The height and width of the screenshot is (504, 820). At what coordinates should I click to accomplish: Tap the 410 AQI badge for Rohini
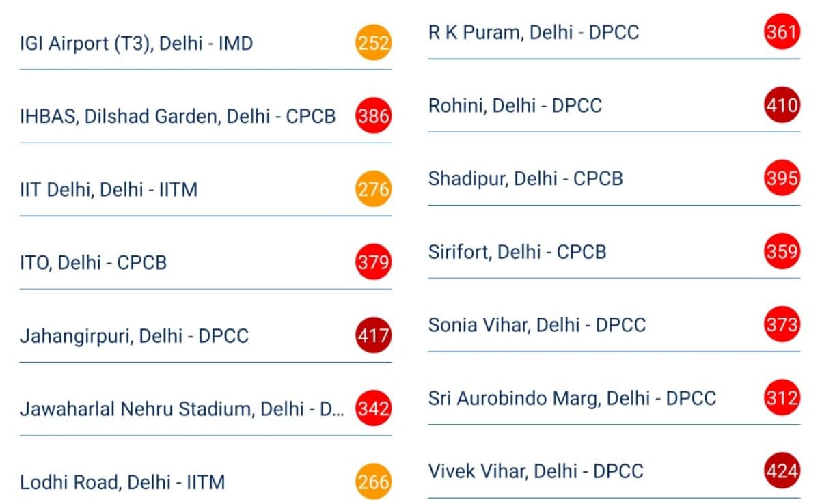(782, 106)
